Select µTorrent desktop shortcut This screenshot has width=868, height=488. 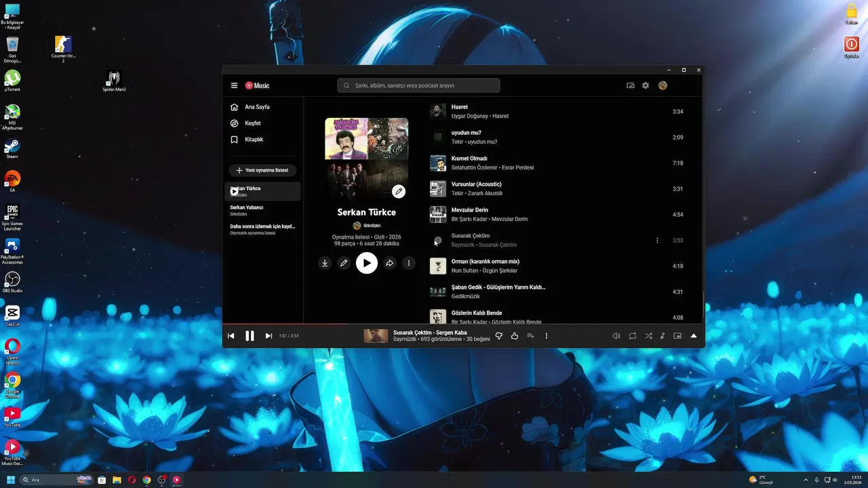tap(12, 81)
